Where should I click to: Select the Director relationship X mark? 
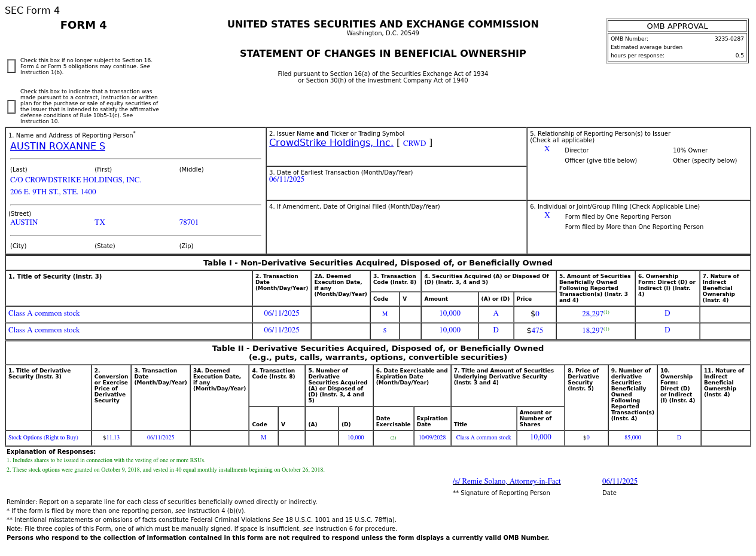[547, 149]
